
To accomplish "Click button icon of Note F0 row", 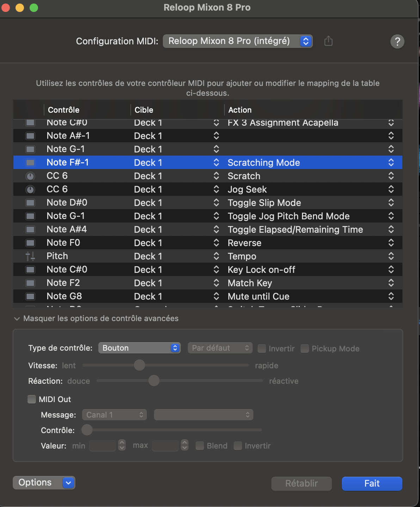I will coord(31,243).
